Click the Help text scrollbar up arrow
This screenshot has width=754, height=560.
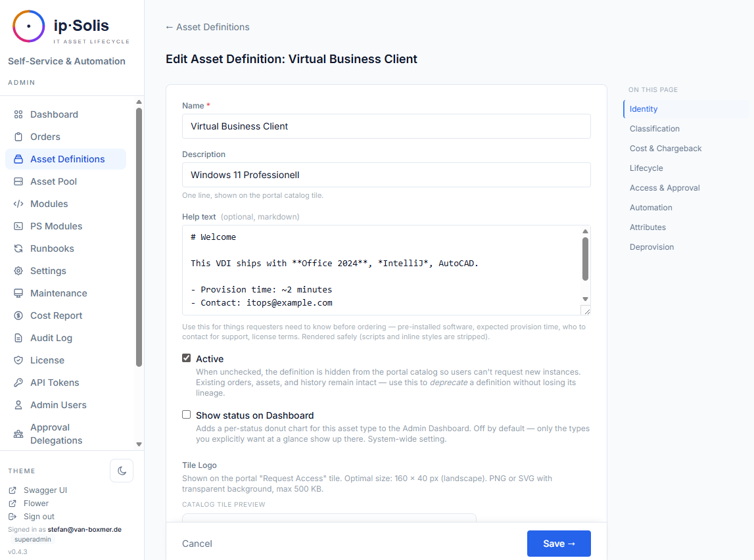585,231
